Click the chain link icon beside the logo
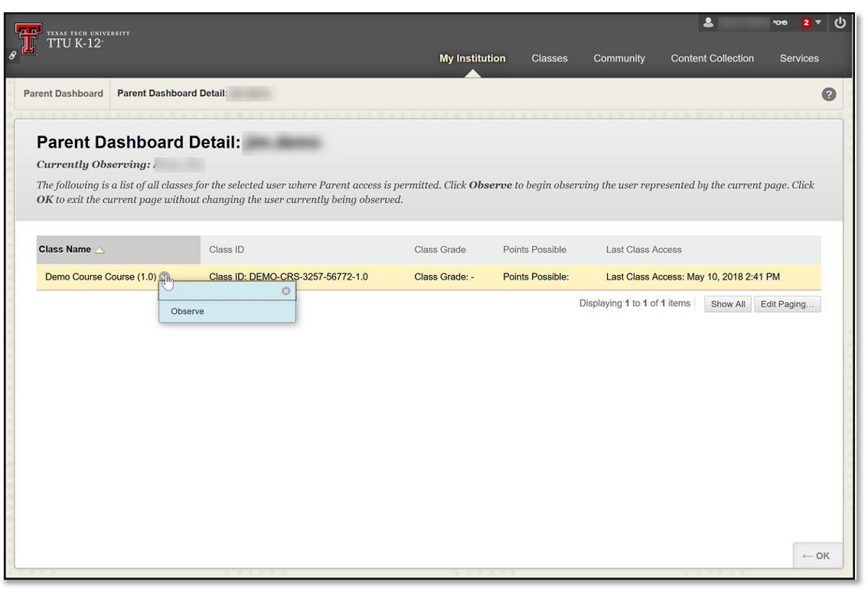Viewport: 868px width, 599px height. click(12, 55)
